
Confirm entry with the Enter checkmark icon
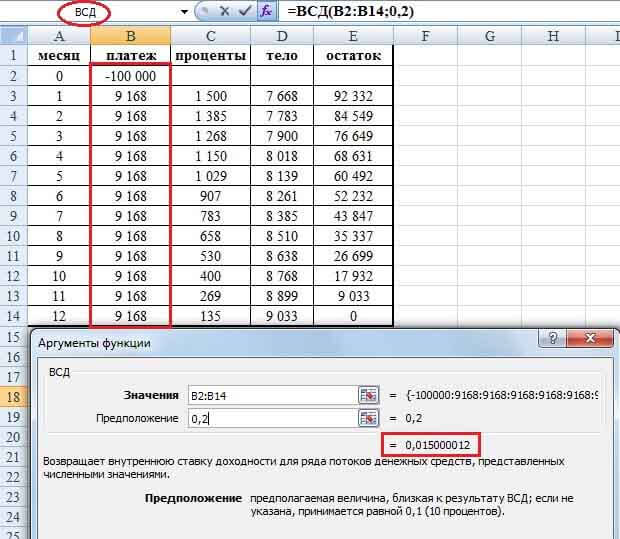click(x=244, y=12)
